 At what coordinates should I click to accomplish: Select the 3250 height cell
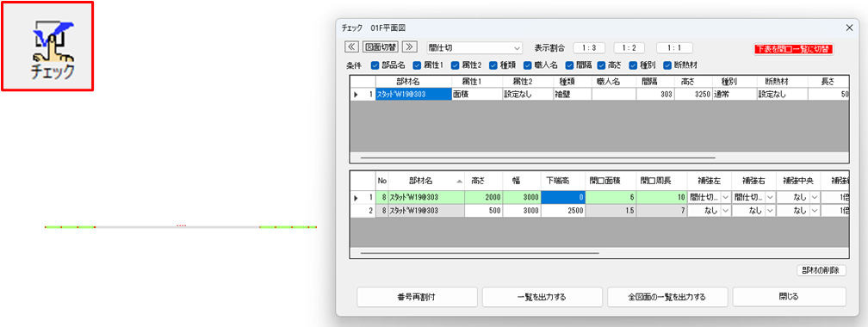pyautogui.click(x=694, y=94)
